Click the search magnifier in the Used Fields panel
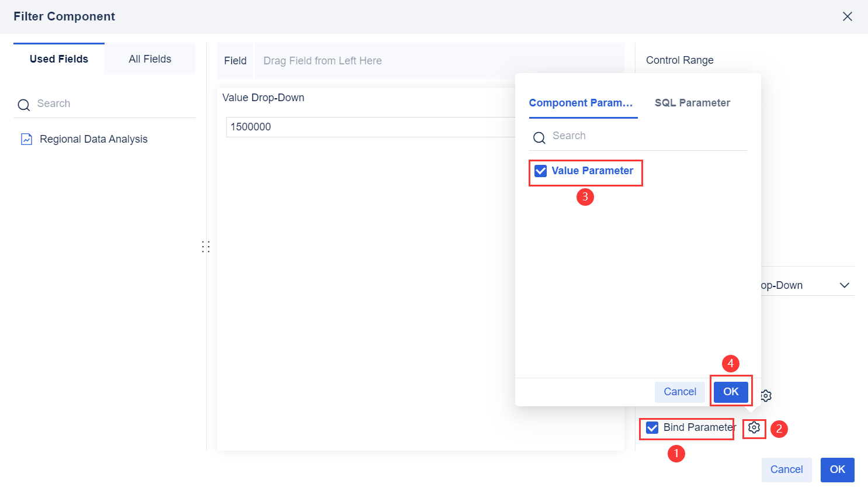Image resolution: width=868 pixels, height=487 pixels. pos(23,104)
